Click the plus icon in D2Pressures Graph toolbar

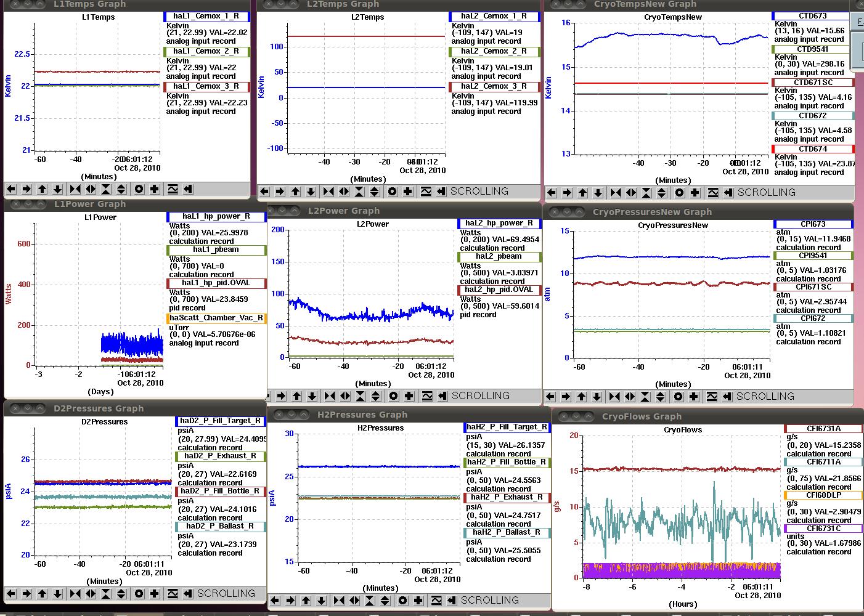[155, 594]
